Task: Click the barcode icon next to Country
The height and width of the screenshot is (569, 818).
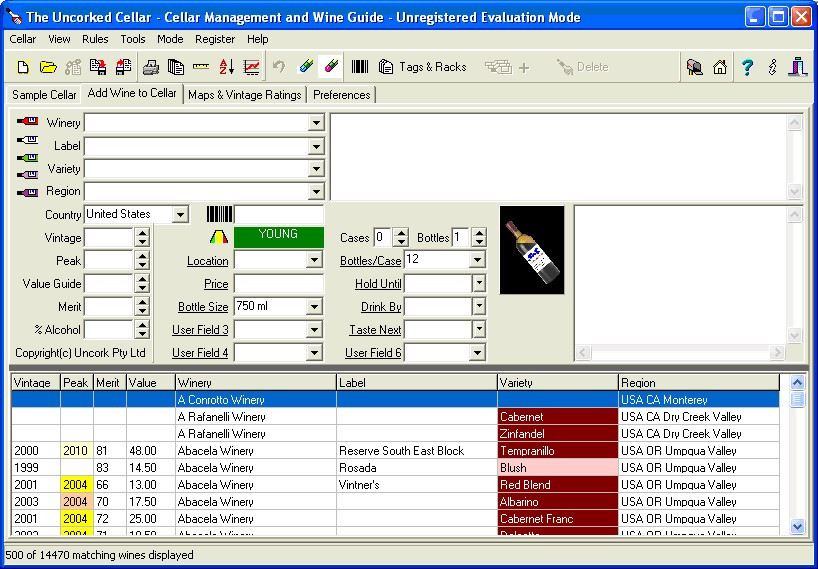Action: click(x=219, y=214)
